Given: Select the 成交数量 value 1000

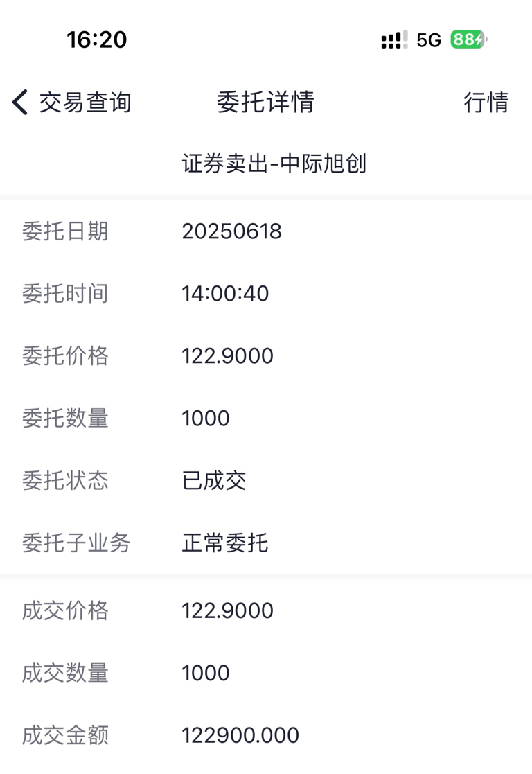Looking at the screenshot, I should coord(205,673).
